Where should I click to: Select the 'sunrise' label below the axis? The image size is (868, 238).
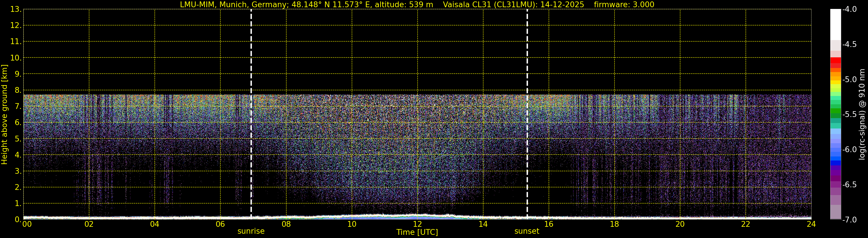[x=251, y=231]
